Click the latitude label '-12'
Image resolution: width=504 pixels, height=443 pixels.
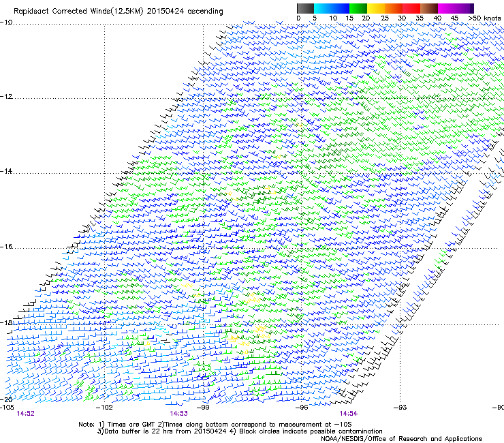(x=6, y=97)
